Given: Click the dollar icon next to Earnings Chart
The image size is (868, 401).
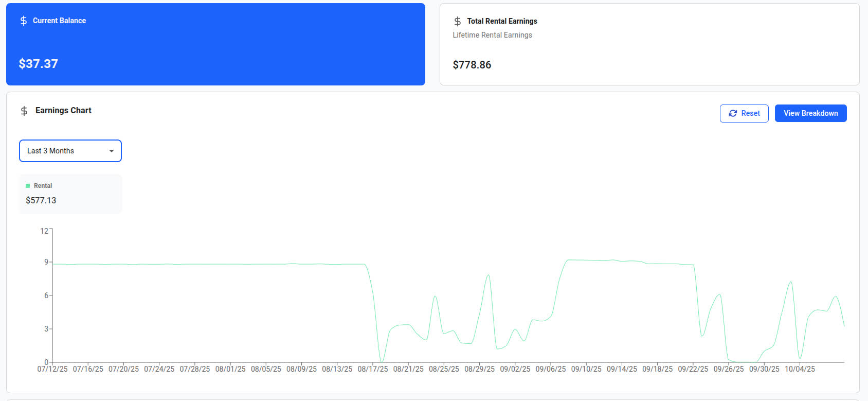Looking at the screenshot, I should coord(24,111).
